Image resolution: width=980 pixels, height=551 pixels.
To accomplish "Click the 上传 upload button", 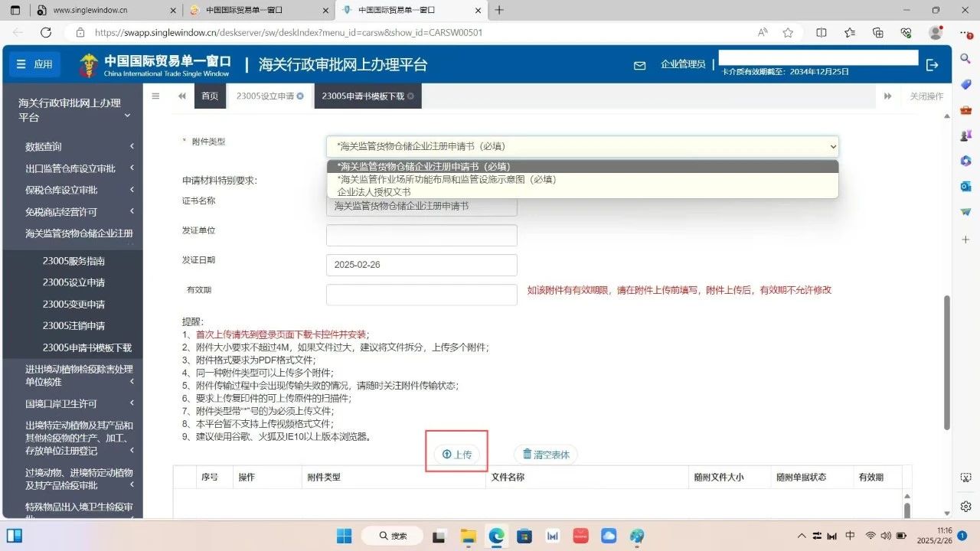I will pos(456,453).
